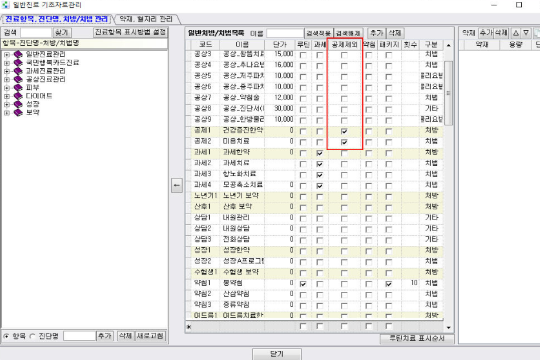Click the 검색 input field
Viewport: 540px width, 360px height.
coord(36,33)
